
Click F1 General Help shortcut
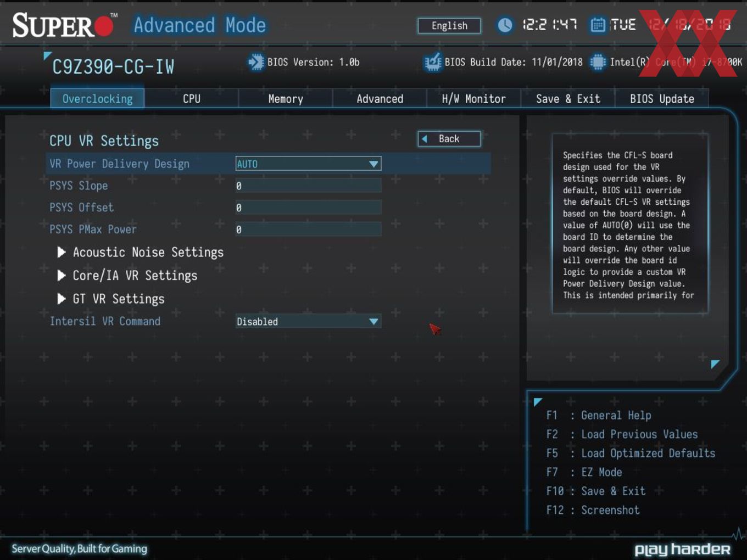point(599,416)
